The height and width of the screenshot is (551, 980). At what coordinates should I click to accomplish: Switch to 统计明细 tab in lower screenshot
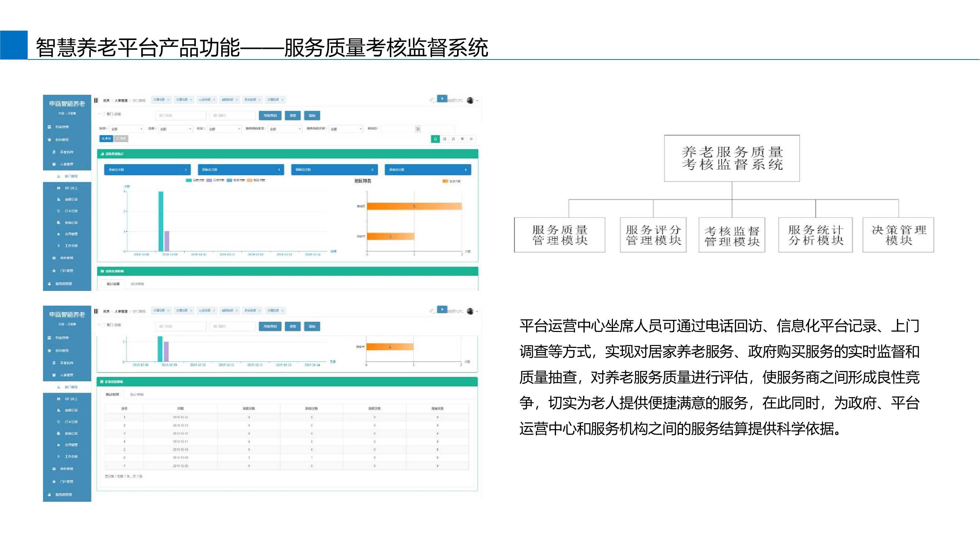point(137,394)
